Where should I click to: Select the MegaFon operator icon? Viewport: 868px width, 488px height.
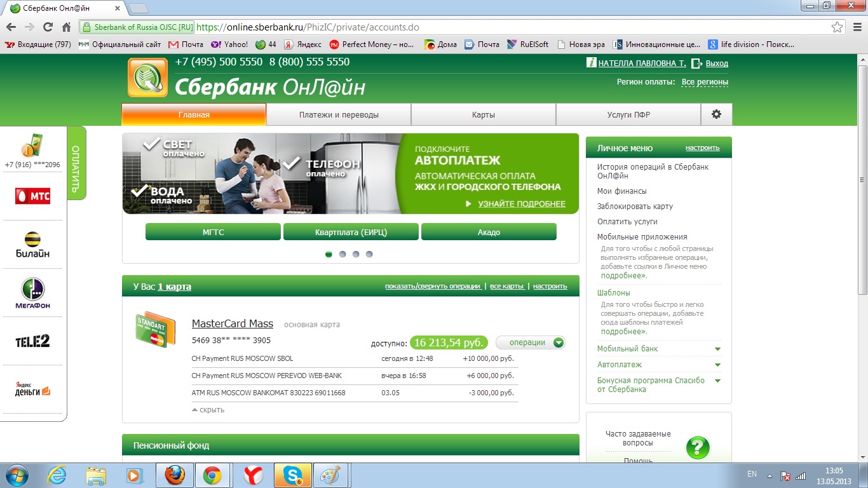[x=32, y=293]
